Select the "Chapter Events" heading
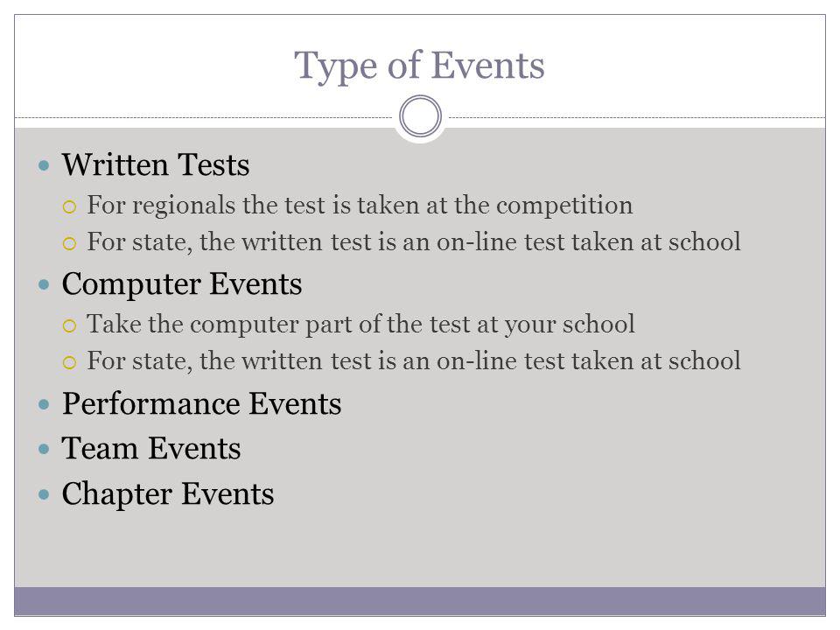Viewport: 840px width, 630px height. [x=168, y=493]
